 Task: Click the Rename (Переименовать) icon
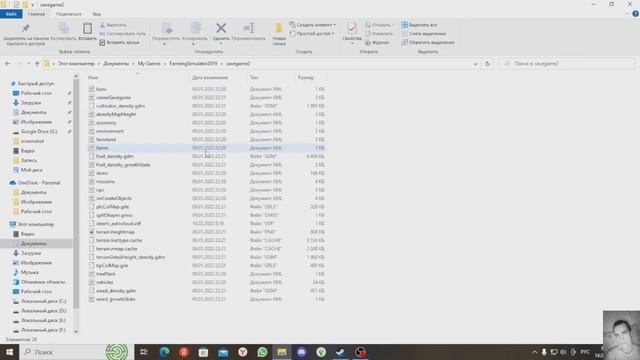pyautogui.click(x=249, y=28)
